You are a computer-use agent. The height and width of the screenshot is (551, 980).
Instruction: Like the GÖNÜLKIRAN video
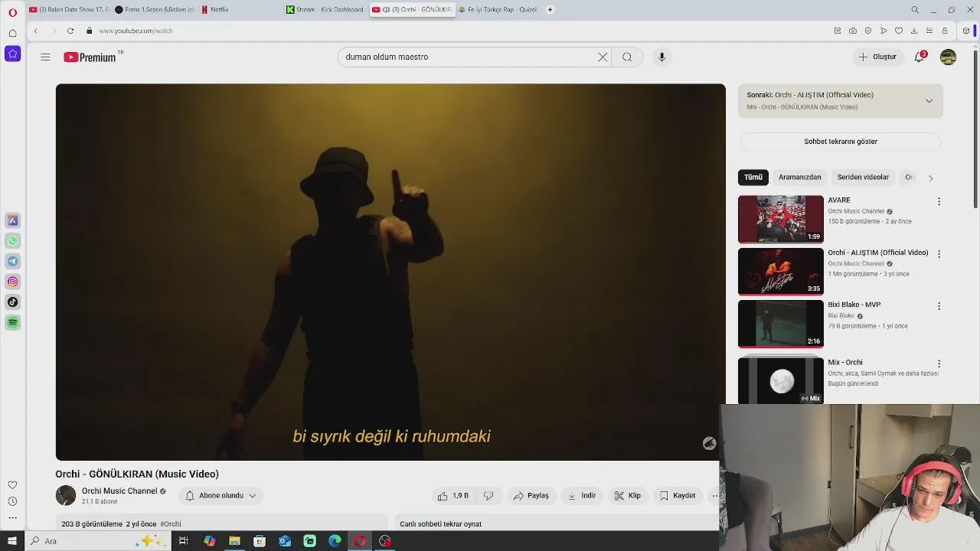click(452, 496)
